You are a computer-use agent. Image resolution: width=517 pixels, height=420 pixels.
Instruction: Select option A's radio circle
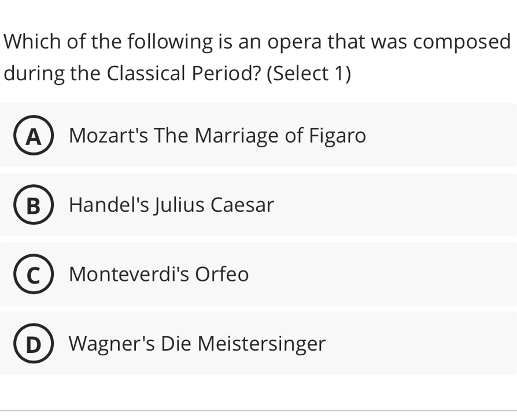[33, 135]
